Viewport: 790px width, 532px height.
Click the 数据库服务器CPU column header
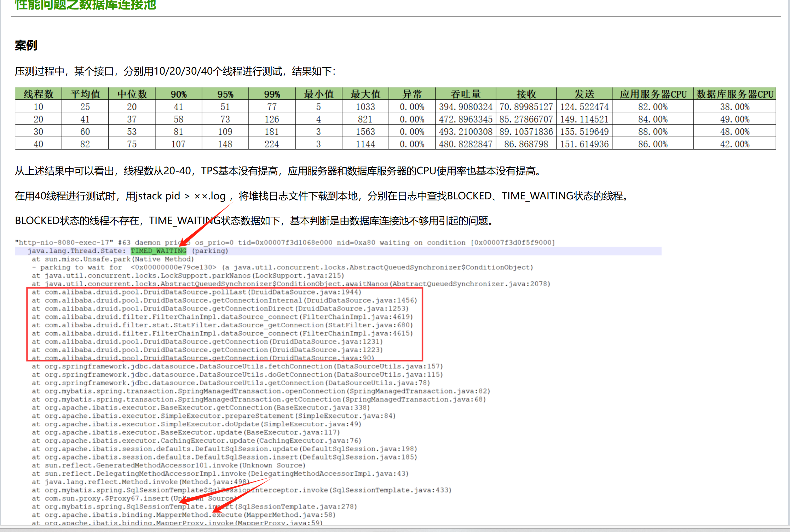[x=734, y=94]
